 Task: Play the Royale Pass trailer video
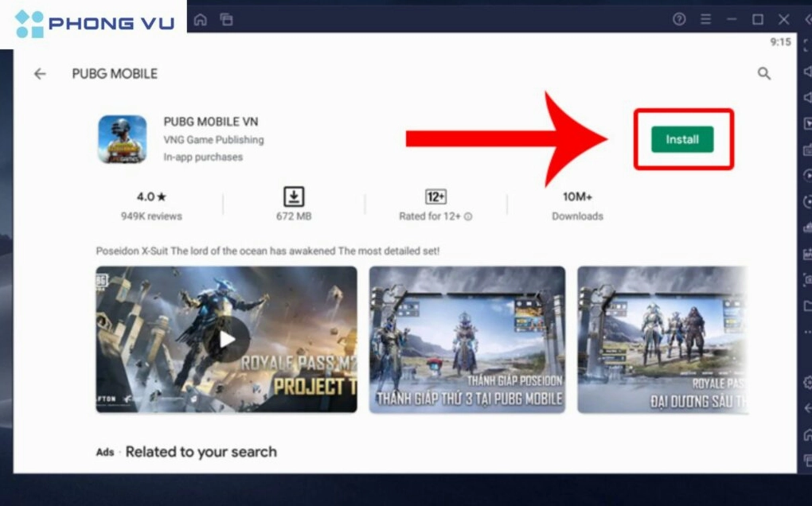[225, 339]
